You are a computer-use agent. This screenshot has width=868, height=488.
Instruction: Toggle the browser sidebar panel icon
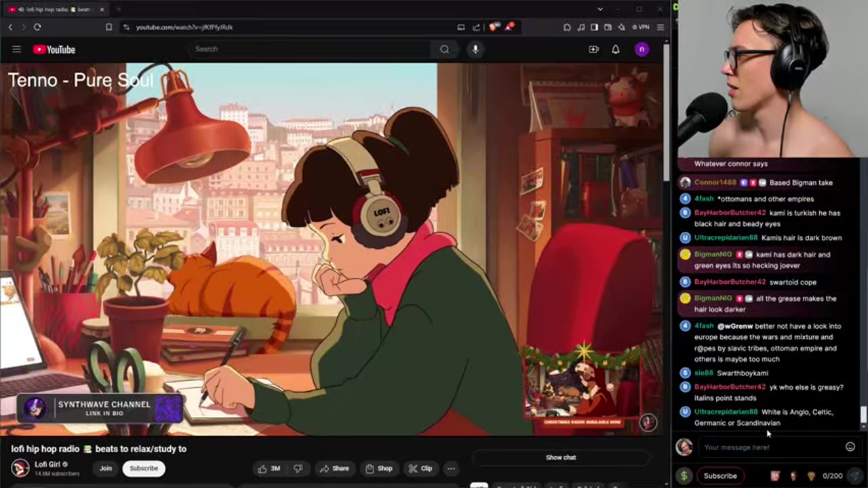pos(594,27)
